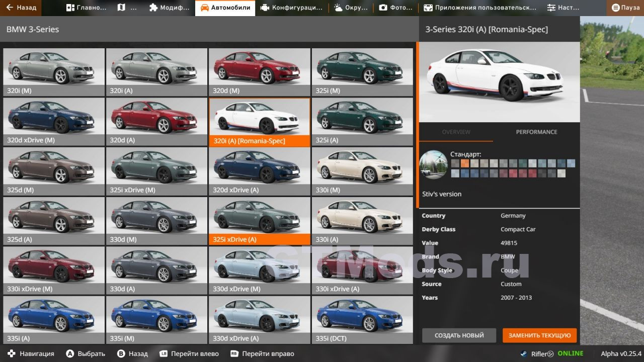Choose the green 325i (M) configuration

[362, 72]
